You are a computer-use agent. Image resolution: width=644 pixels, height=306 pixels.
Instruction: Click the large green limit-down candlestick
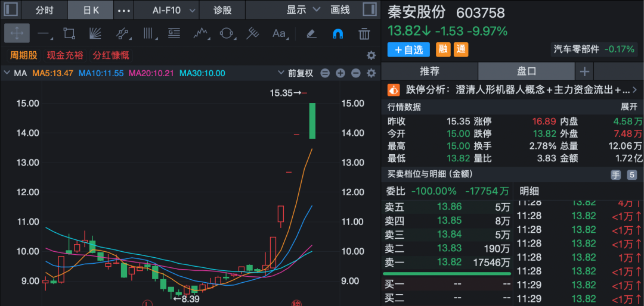click(x=312, y=121)
